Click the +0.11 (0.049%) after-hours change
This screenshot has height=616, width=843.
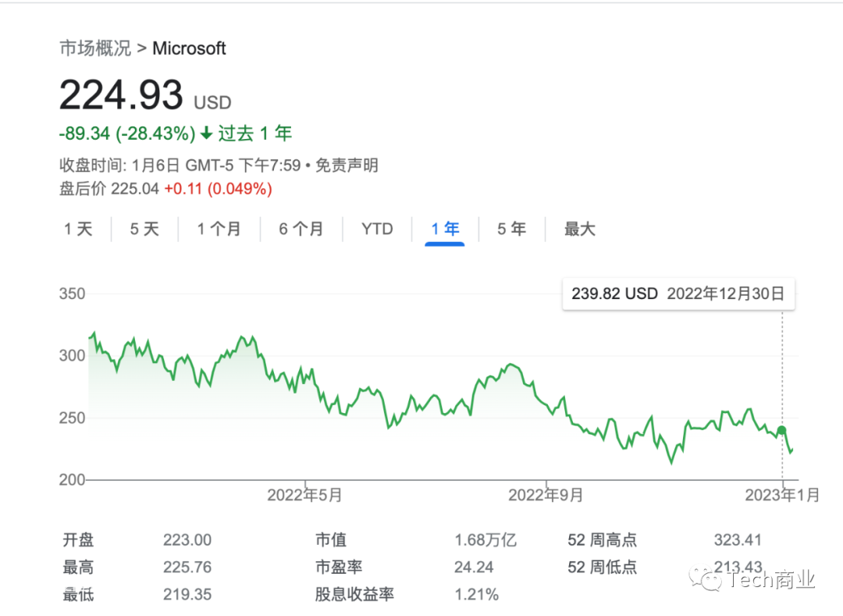pos(218,189)
